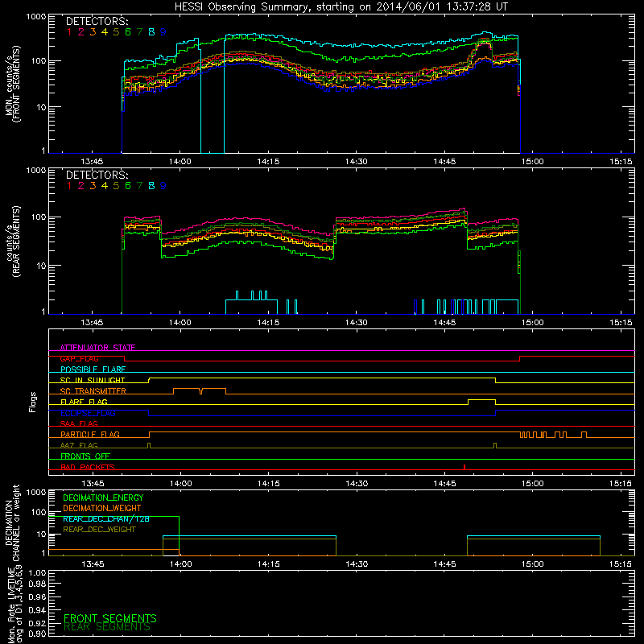644x644 pixels.
Task: Click magenta detector 2 in front segments legend
Action: [x=81, y=32]
